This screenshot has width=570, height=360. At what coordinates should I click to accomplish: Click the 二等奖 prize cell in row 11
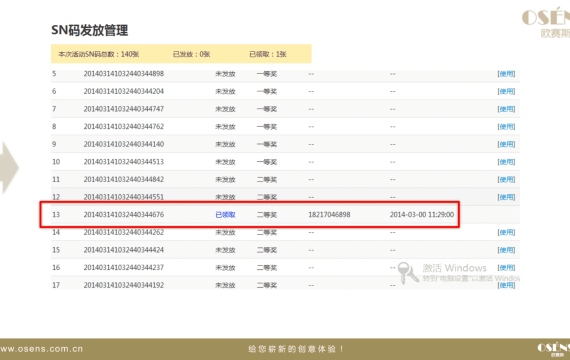(267, 180)
